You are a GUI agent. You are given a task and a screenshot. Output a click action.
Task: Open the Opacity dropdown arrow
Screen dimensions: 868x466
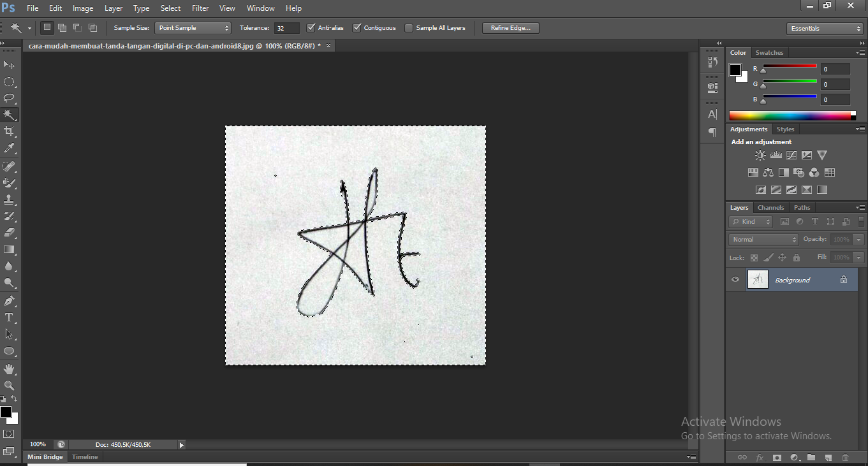(858, 240)
